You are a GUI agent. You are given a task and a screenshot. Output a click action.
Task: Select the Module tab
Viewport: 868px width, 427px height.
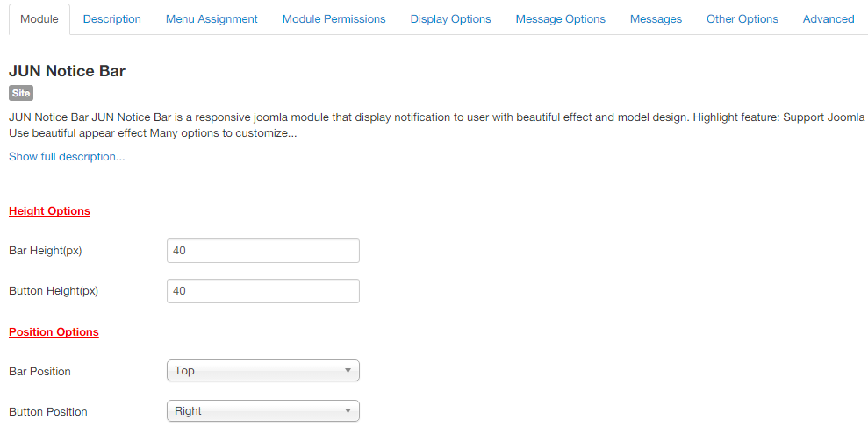(39, 19)
